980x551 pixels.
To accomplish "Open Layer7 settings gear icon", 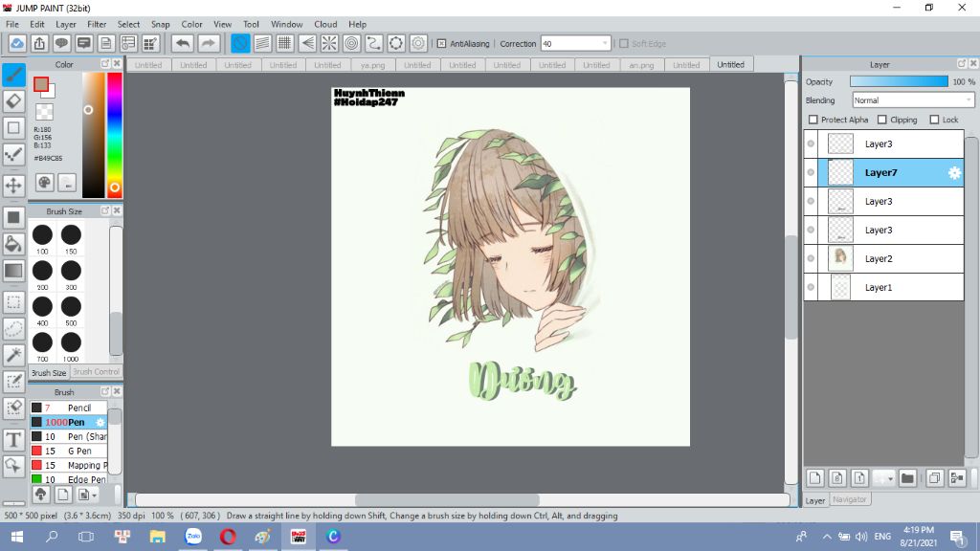I will (x=954, y=173).
